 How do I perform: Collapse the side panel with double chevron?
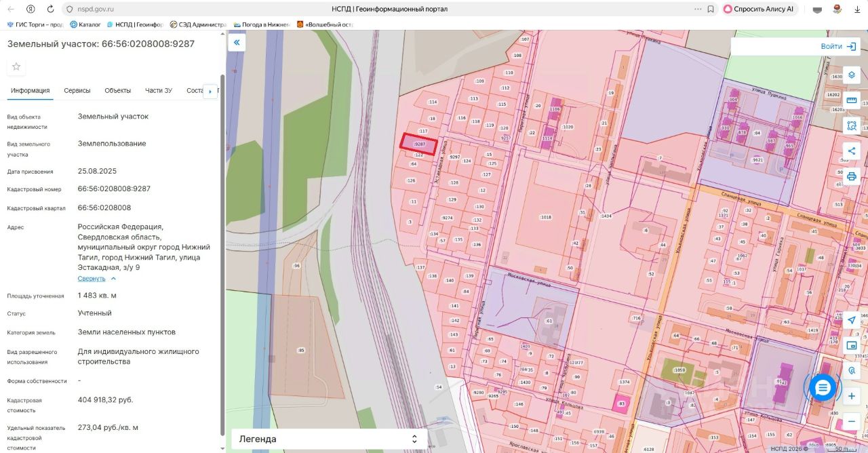237,43
